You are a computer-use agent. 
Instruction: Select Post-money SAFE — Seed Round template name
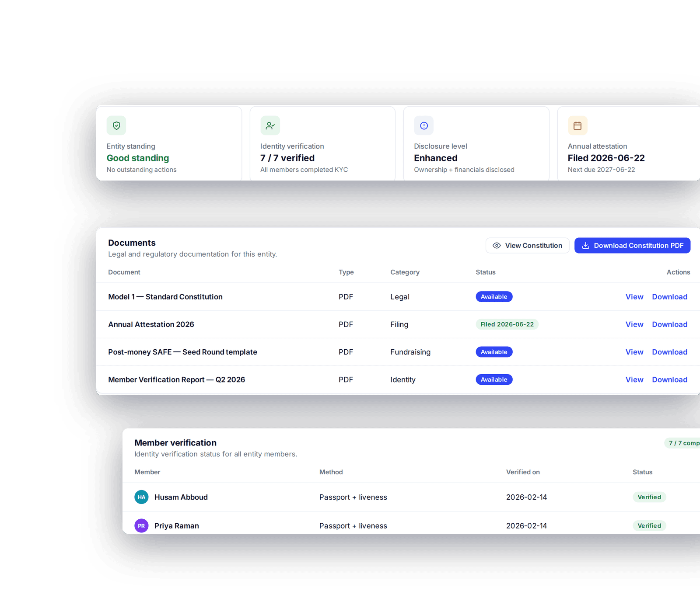coord(182,352)
